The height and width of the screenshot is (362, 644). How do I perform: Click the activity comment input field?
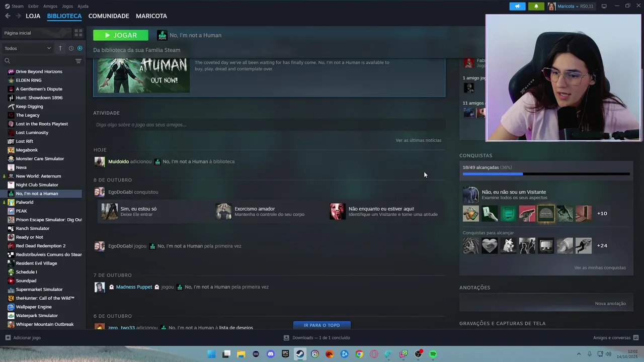pyautogui.click(x=269, y=125)
